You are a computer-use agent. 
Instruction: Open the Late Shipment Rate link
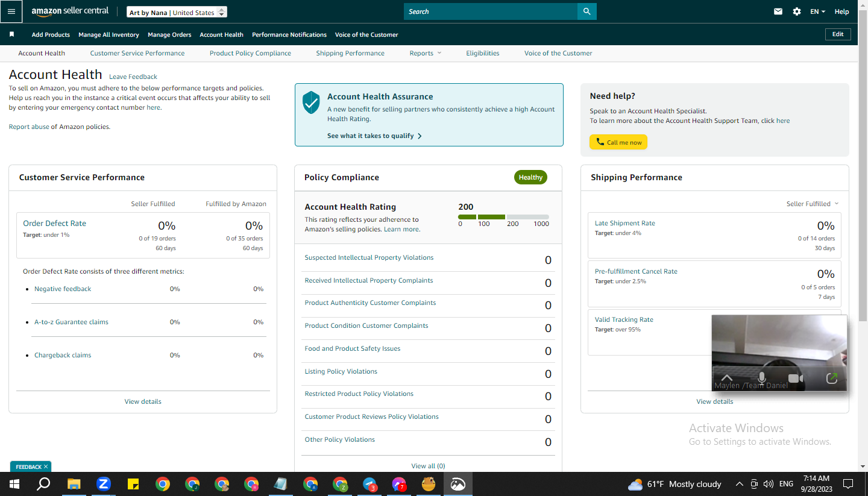tap(625, 223)
